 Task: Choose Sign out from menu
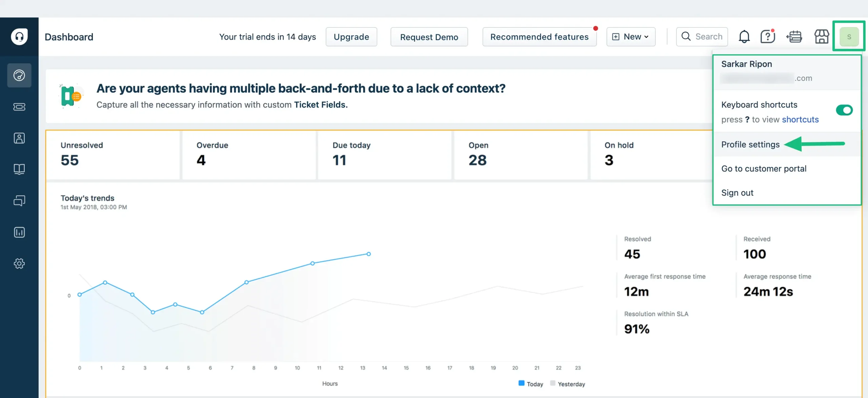pyautogui.click(x=787, y=193)
